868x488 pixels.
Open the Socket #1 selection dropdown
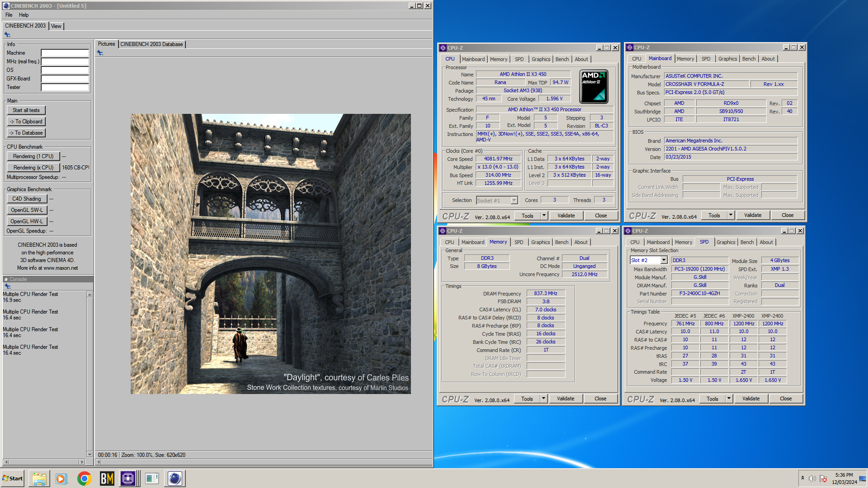514,201
